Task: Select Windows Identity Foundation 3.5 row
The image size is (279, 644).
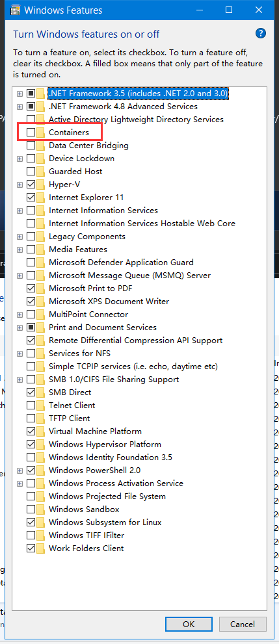Action: point(111,457)
